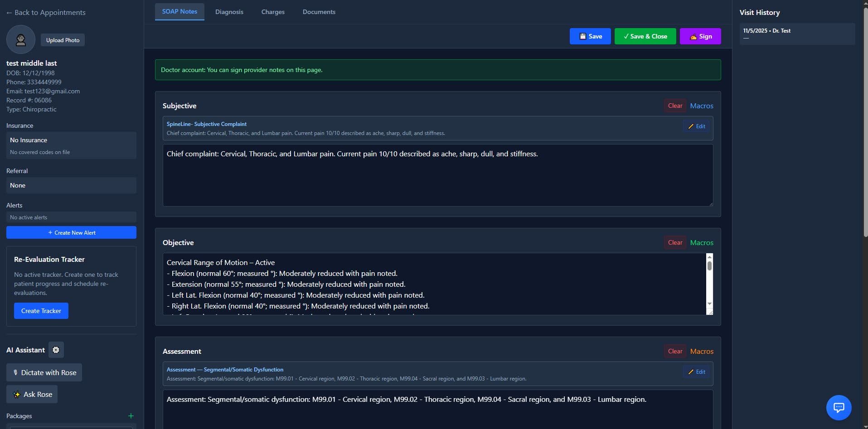This screenshot has width=868, height=429.
Task: Click the patient avatar photo icon
Action: (21, 40)
